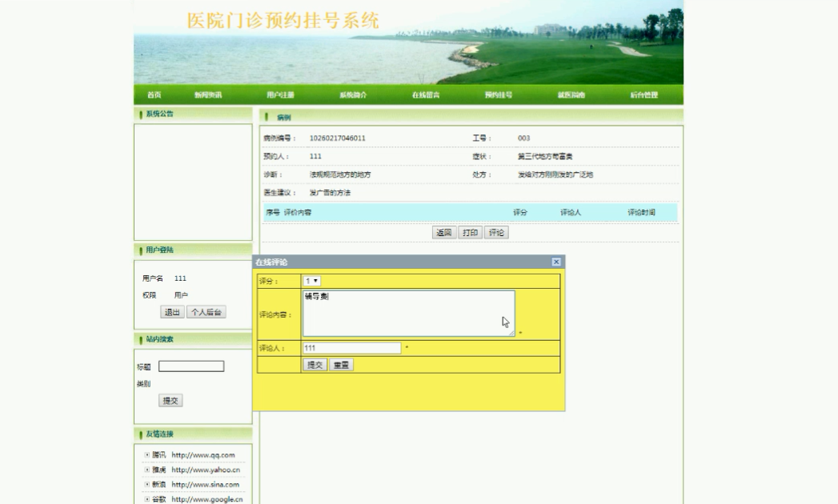838x504 pixels.
Task: Click the 评论 button
Action: pos(496,233)
